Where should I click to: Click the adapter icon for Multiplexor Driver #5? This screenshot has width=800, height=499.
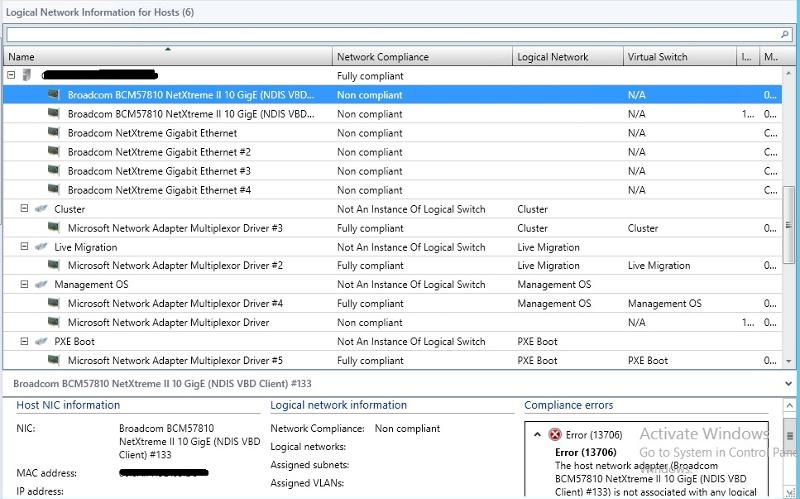pos(54,360)
